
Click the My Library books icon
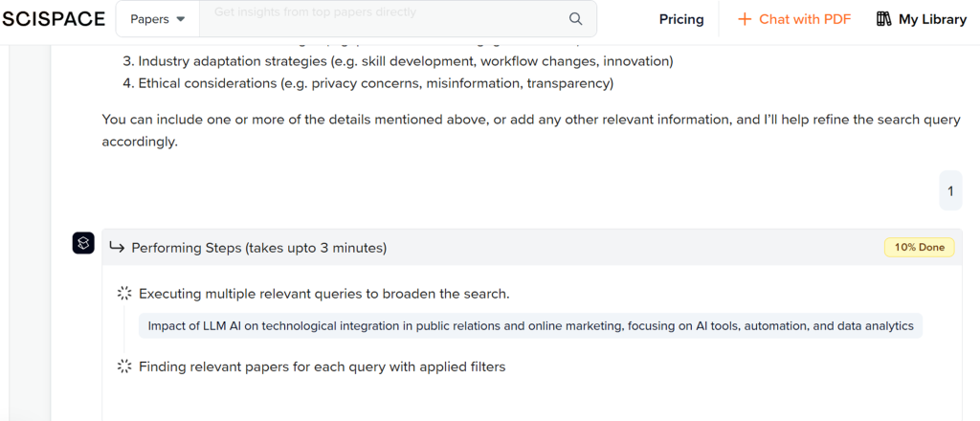(883, 19)
